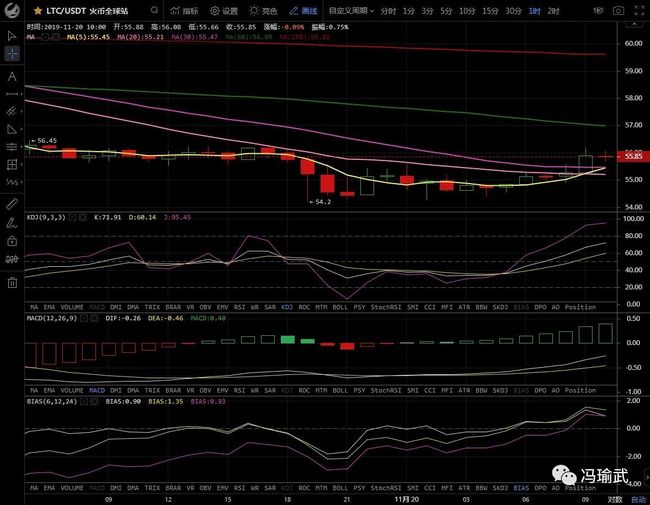Take a chart screenshot with the camera icon
This screenshot has height=505, width=650.
click(x=618, y=11)
